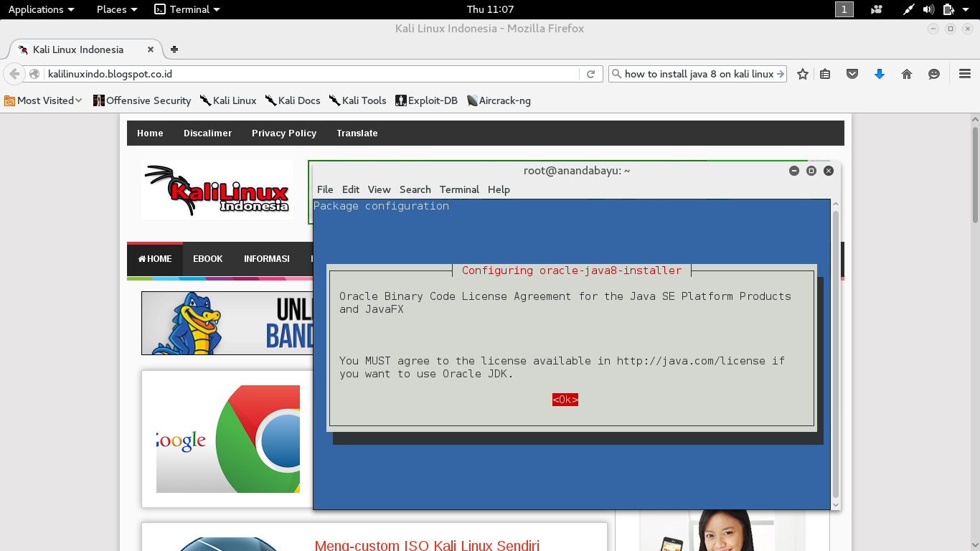Close the root@anandabayu terminal window
This screenshot has height=551, width=980.
click(x=829, y=171)
